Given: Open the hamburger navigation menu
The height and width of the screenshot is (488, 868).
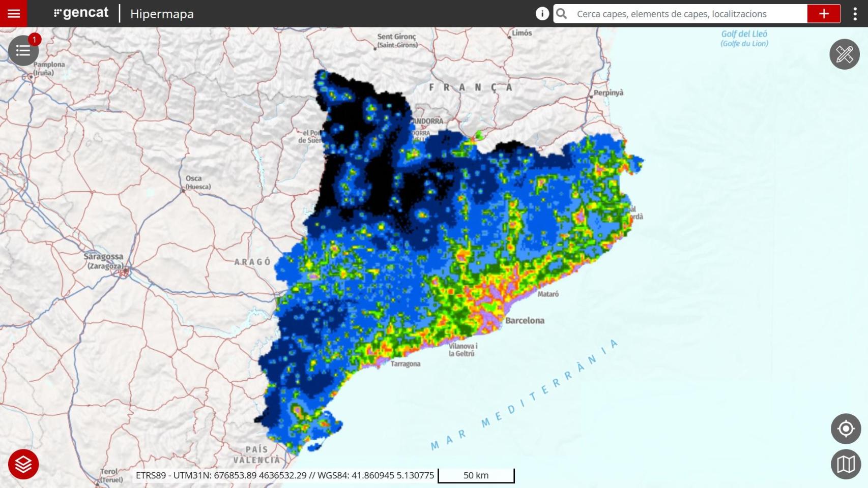Looking at the screenshot, I should (x=13, y=14).
